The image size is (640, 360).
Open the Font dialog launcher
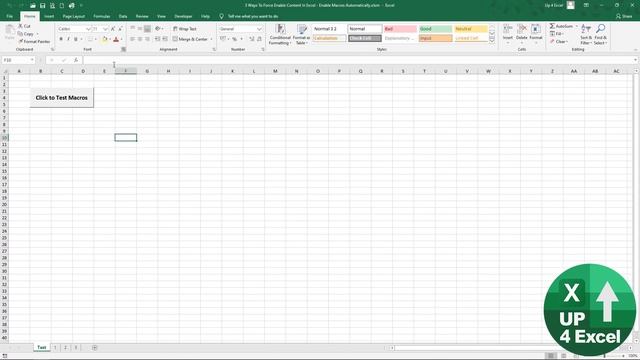tap(124, 49)
